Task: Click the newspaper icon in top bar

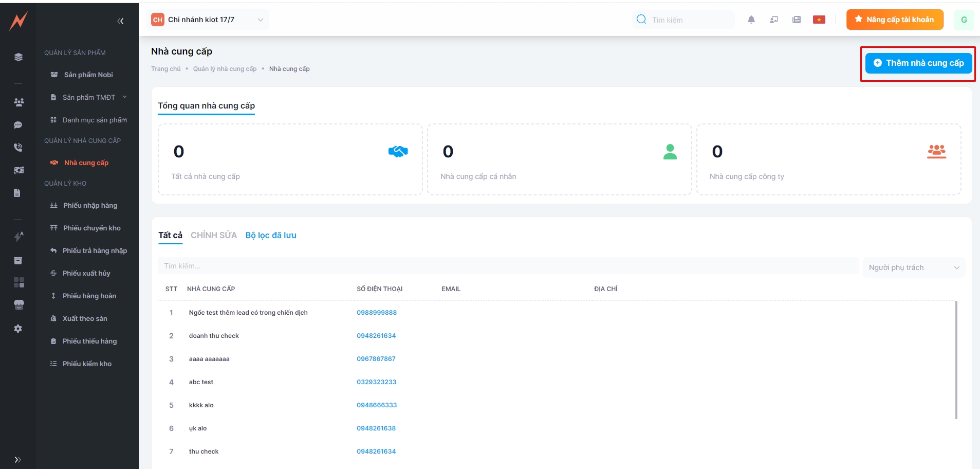Action: tap(796, 20)
